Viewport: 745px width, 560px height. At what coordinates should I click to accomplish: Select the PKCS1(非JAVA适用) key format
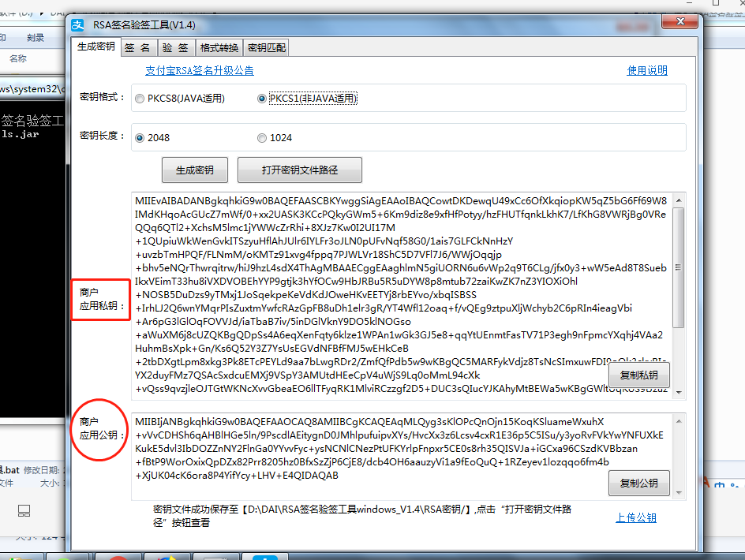[x=261, y=98]
